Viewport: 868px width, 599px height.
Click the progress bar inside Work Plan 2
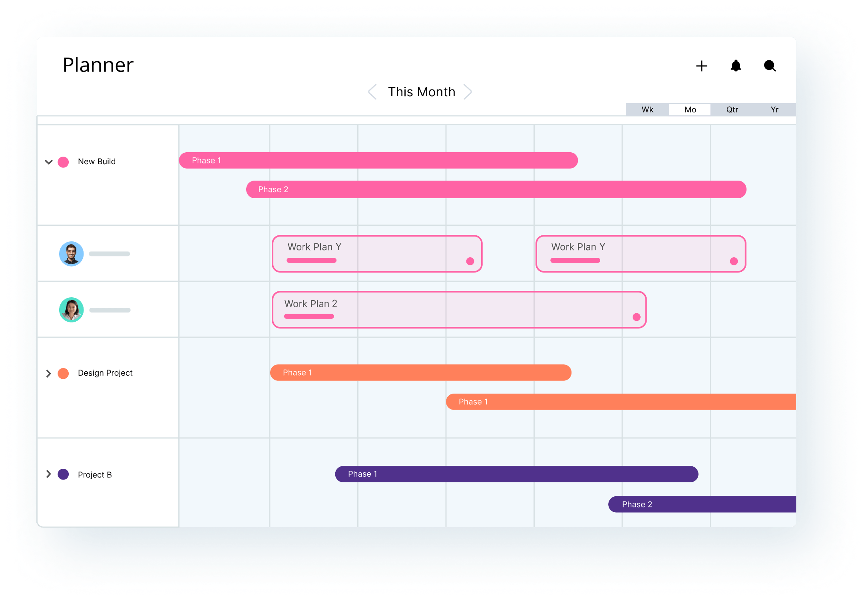pos(309,316)
